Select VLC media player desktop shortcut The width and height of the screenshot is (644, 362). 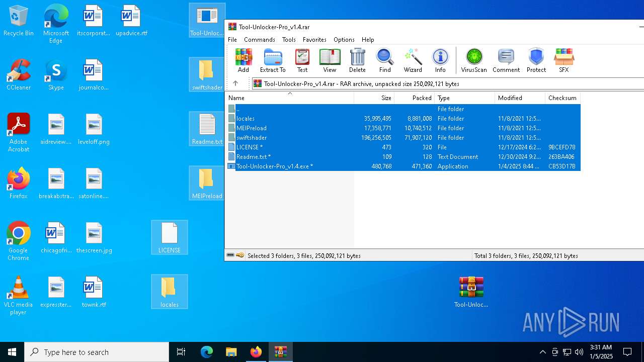(19, 296)
